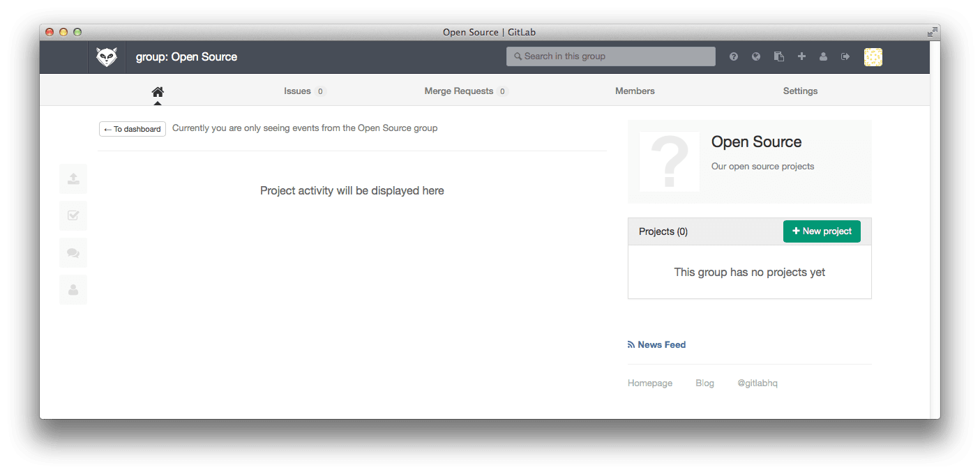The width and height of the screenshot is (980, 474).
Task: Open the snippets clipboard icon in header
Action: (x=779, y=56)
